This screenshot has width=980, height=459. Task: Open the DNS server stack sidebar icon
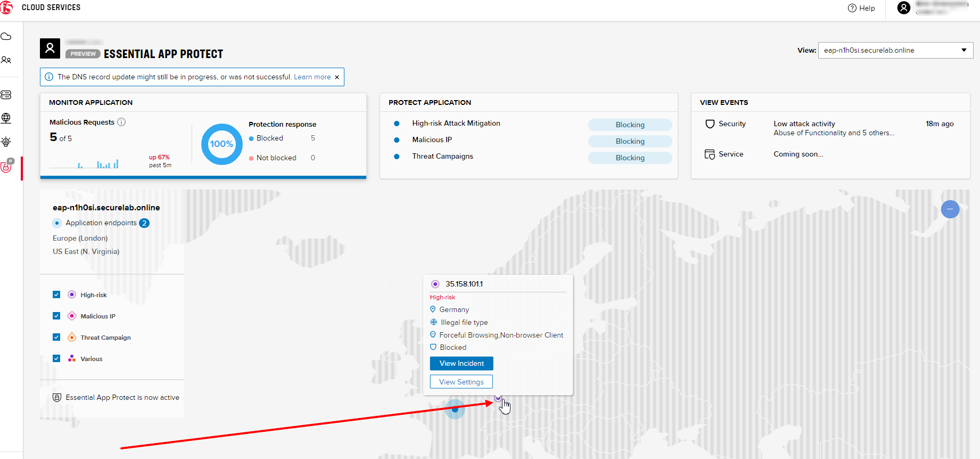pos(6,95)
